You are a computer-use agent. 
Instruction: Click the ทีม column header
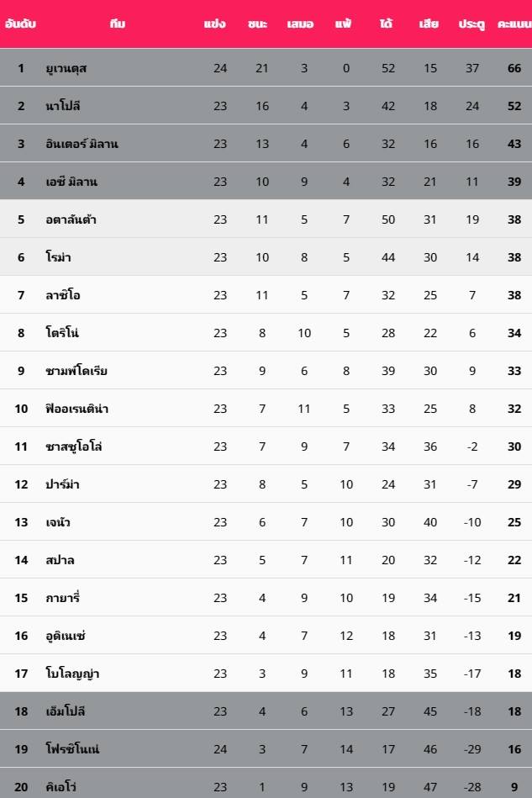point(118,24)
